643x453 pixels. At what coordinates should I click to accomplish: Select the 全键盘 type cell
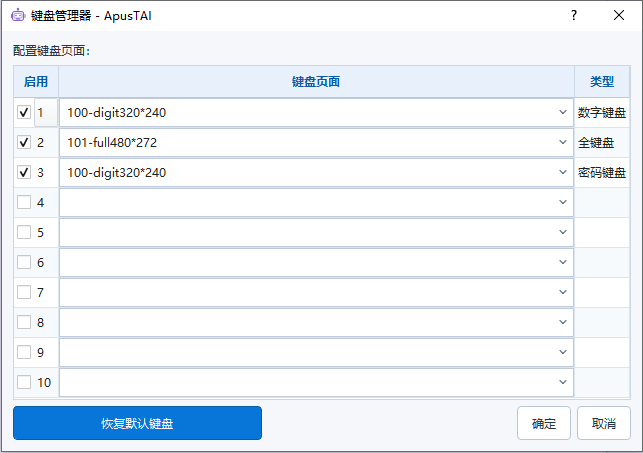602,143
